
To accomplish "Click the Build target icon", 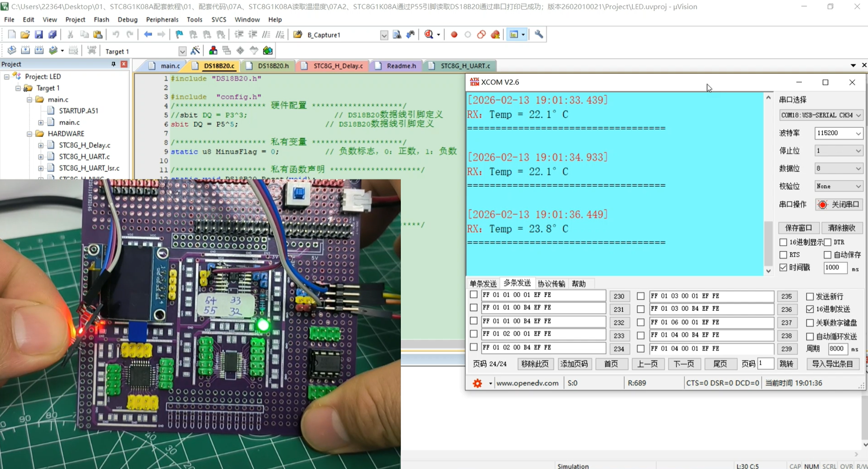I will click(26, 51).
